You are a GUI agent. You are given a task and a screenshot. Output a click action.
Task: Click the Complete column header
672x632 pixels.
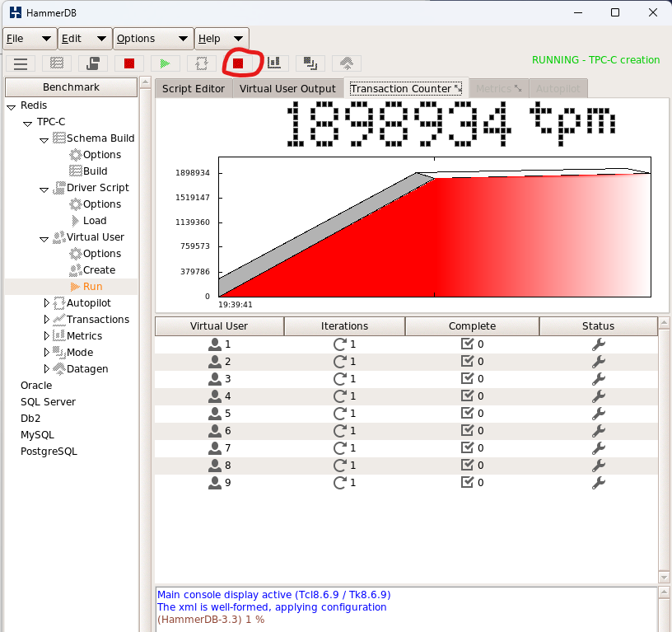click(472, 326)
